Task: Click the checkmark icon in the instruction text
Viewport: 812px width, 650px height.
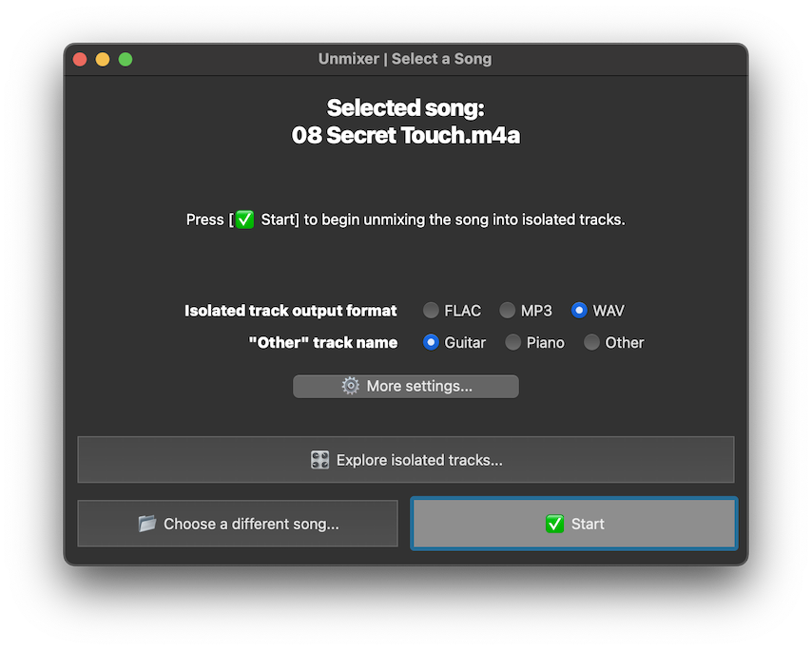Action: click(x=244, y=219)
